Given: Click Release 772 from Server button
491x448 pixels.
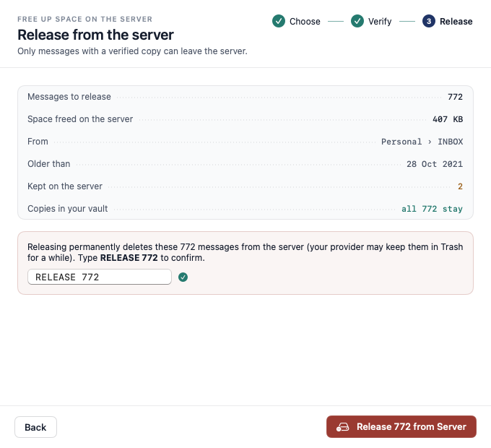Looking at the screenshot, I should [x=401, y=427].
